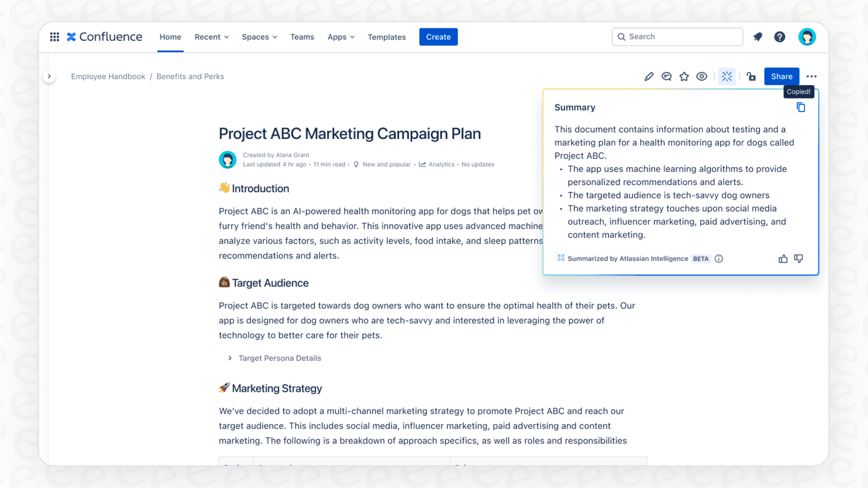Open the help question mark icon

[x=780, y=37]
